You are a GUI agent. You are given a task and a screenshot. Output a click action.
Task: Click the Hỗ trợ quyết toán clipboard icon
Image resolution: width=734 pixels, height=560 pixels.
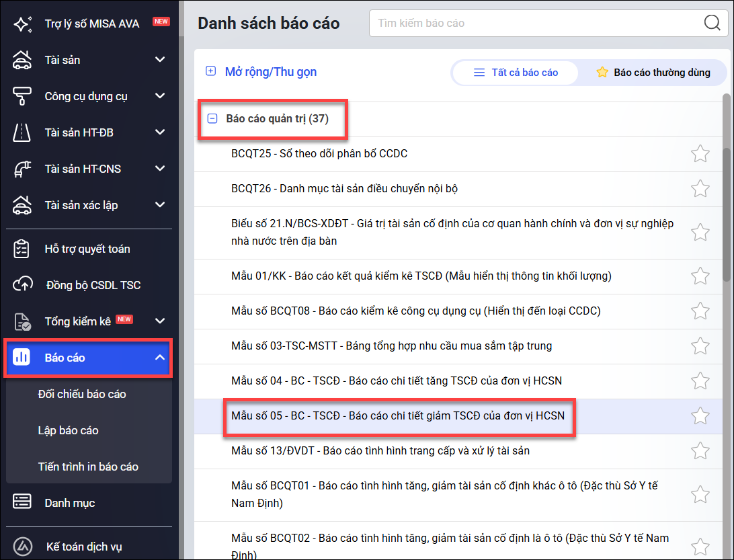point(23,249)
